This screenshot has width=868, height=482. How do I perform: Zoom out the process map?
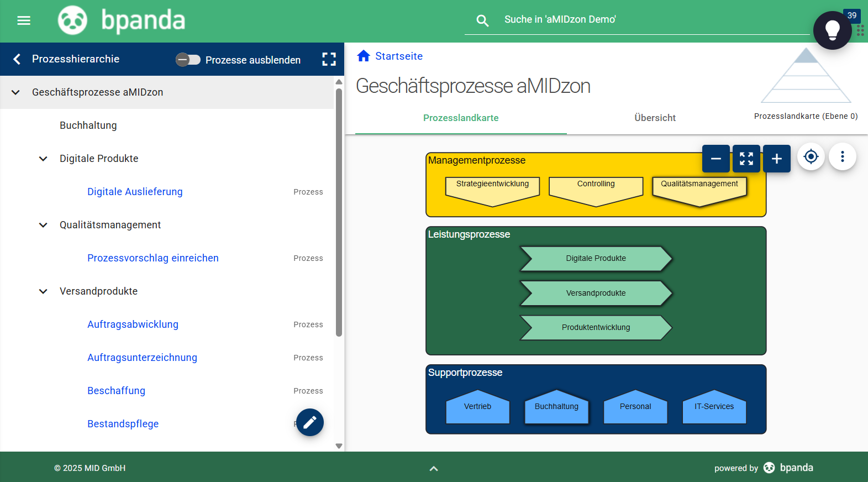click(x=716, y=159)
